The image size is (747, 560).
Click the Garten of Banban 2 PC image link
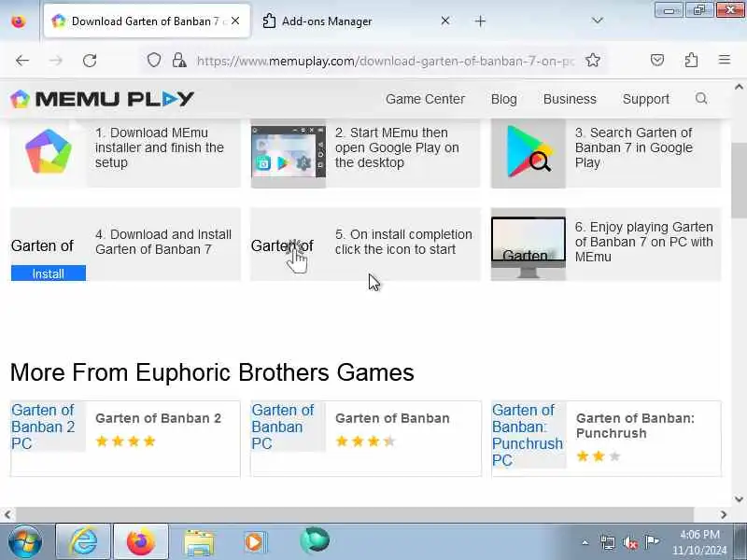49,427
